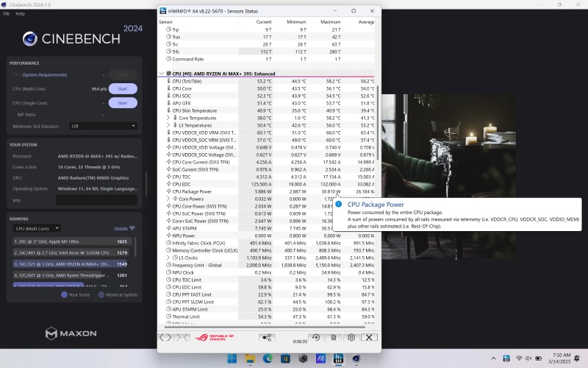
Task: Open File Explorer from taskbar
Action: (x=250, y=358)
